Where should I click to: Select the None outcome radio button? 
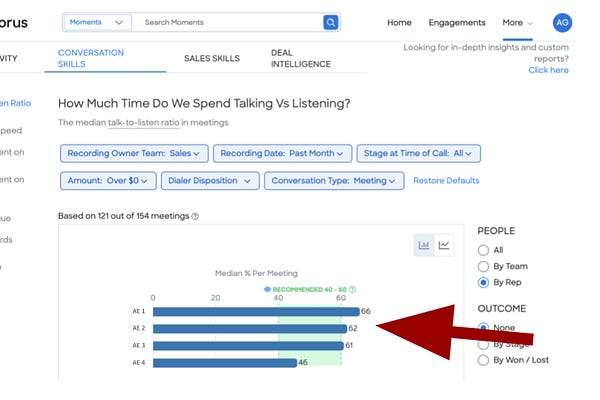(483, 328)
